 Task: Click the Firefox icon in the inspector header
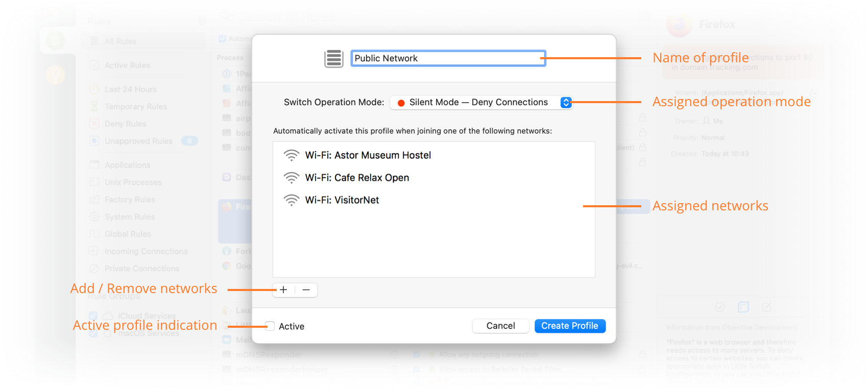tap(679, 25)
